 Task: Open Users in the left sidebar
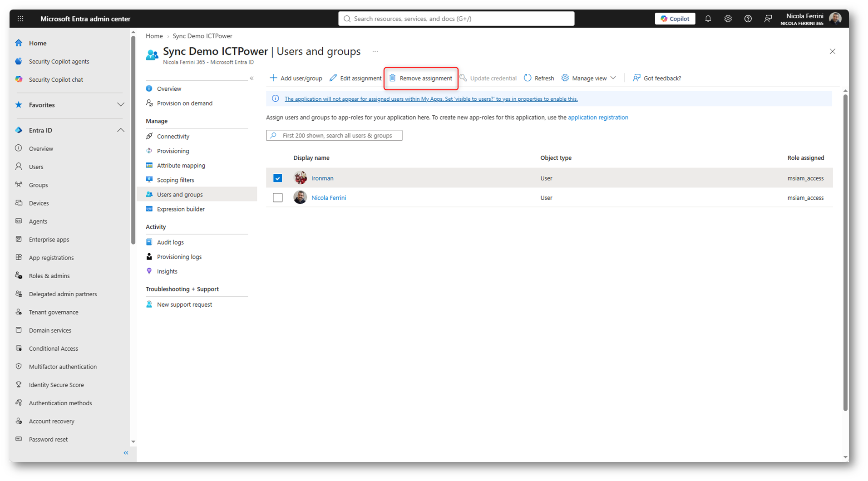coord(36,167)
